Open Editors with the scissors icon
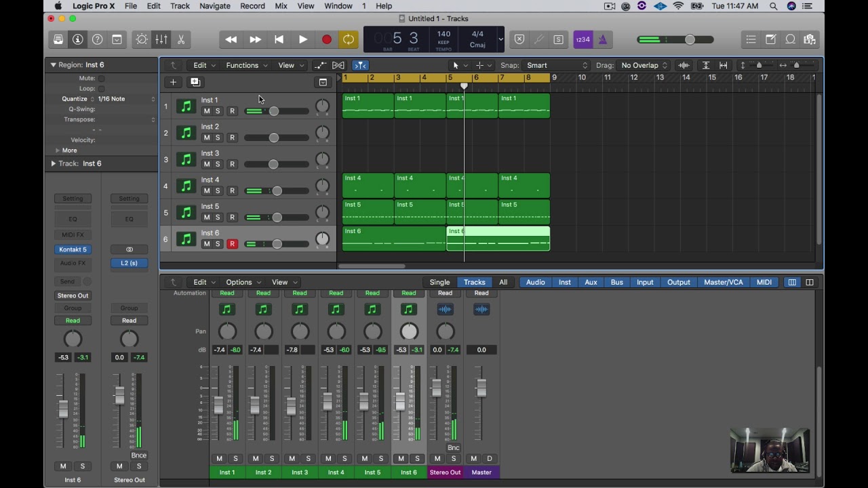Viewport: 868px width, 488px height. click(x=181, y=39)
